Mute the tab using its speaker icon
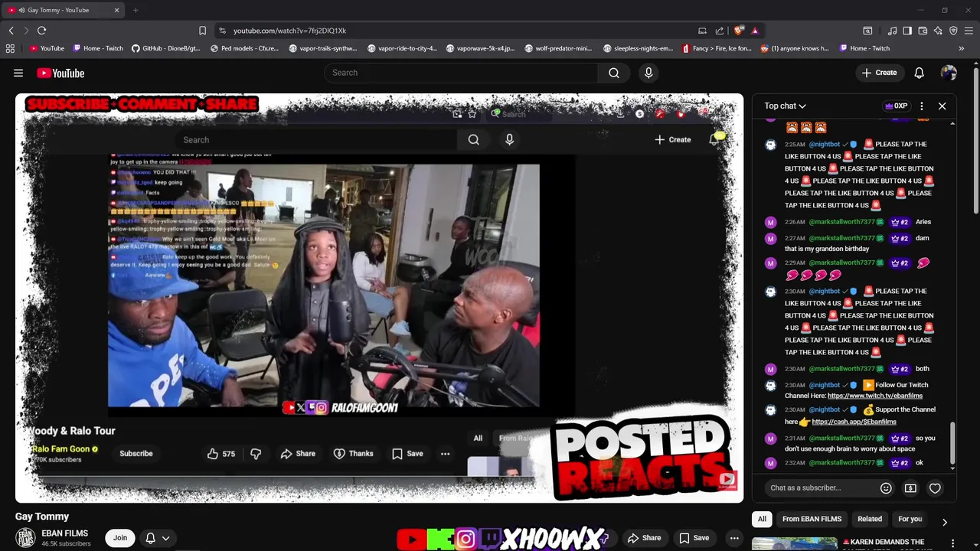 point(21,10)
